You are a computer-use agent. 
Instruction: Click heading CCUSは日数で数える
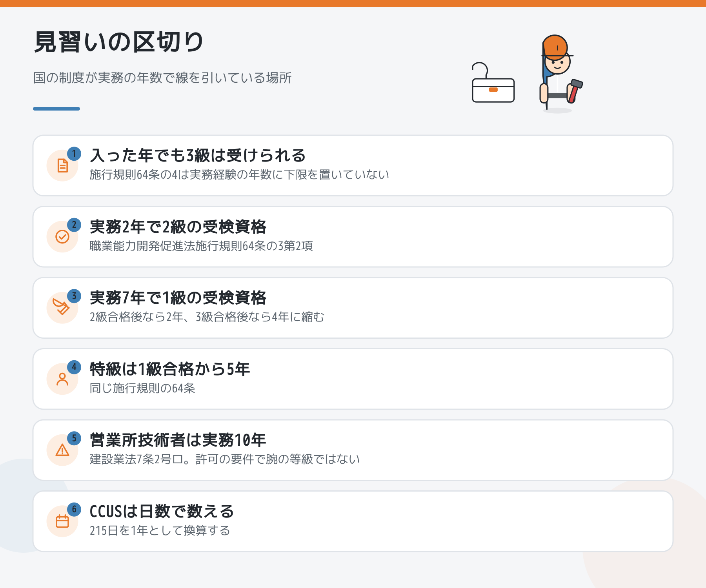tap(162, 512)
